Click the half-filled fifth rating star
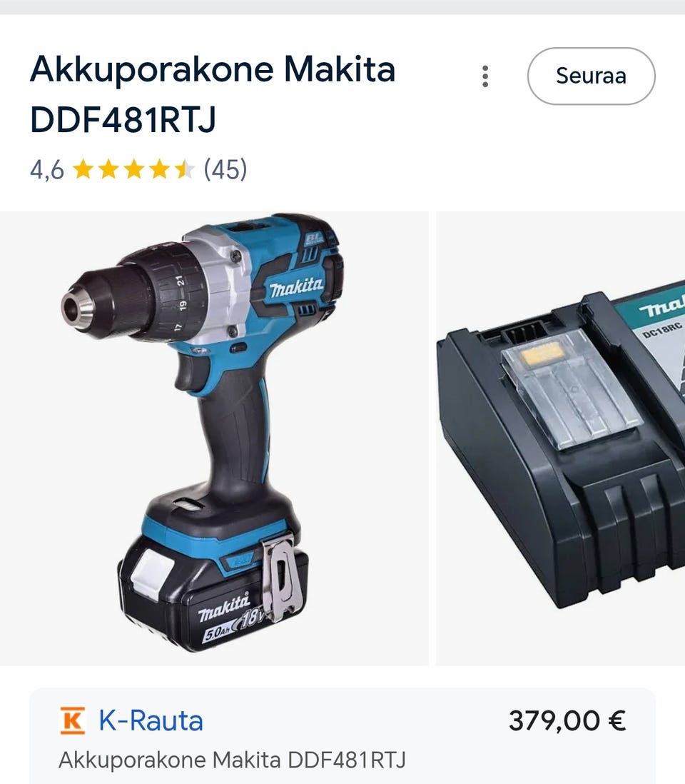The image size is (685, 784). [x=185, y=169]
